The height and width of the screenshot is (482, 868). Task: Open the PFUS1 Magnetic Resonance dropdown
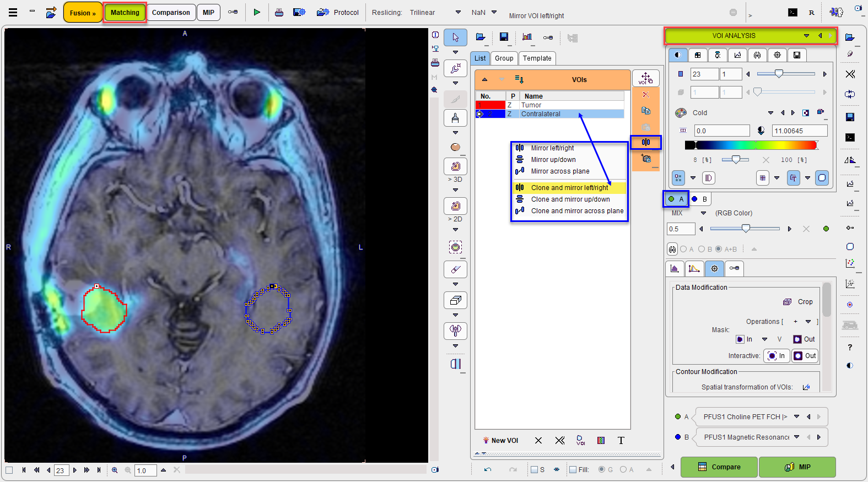pos(796,437)
